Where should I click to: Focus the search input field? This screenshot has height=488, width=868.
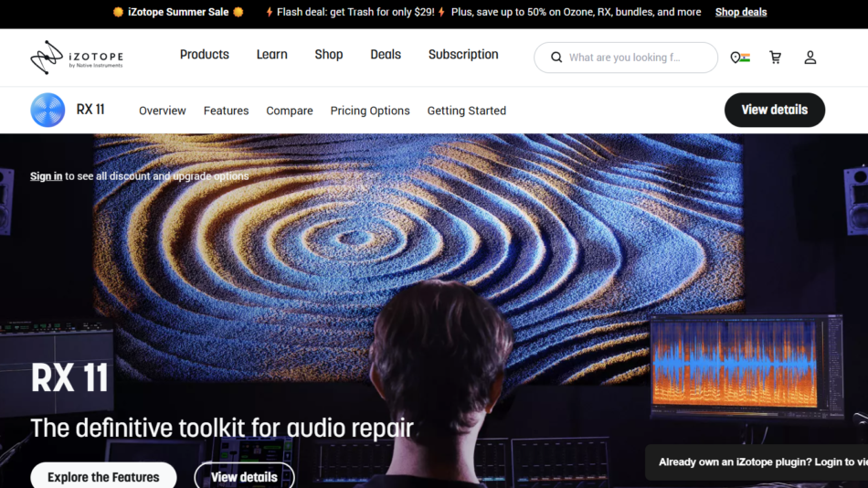(626, 57)
